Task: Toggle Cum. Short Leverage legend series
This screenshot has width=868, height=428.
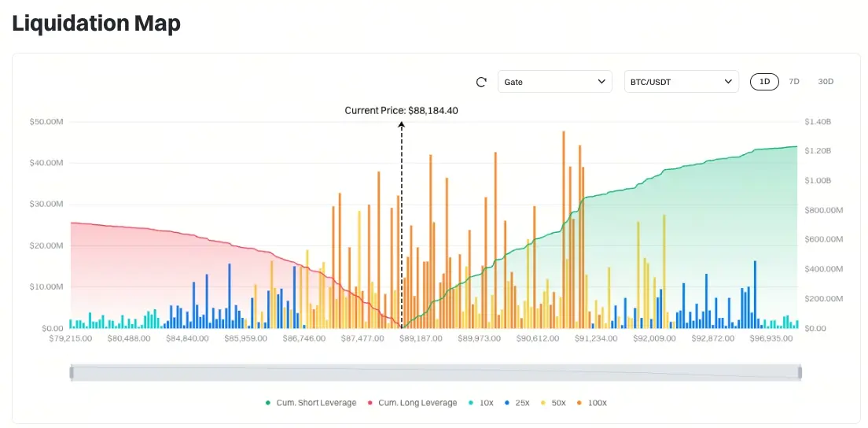Action: click(x=311, y=403)
